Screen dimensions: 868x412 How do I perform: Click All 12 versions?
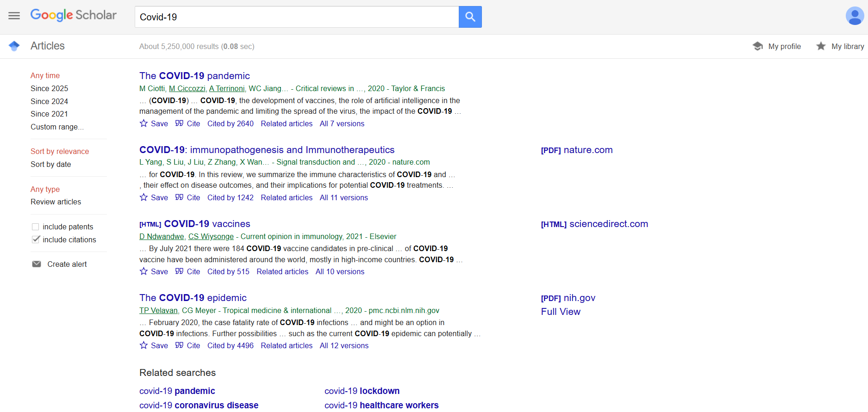[344, 345]
